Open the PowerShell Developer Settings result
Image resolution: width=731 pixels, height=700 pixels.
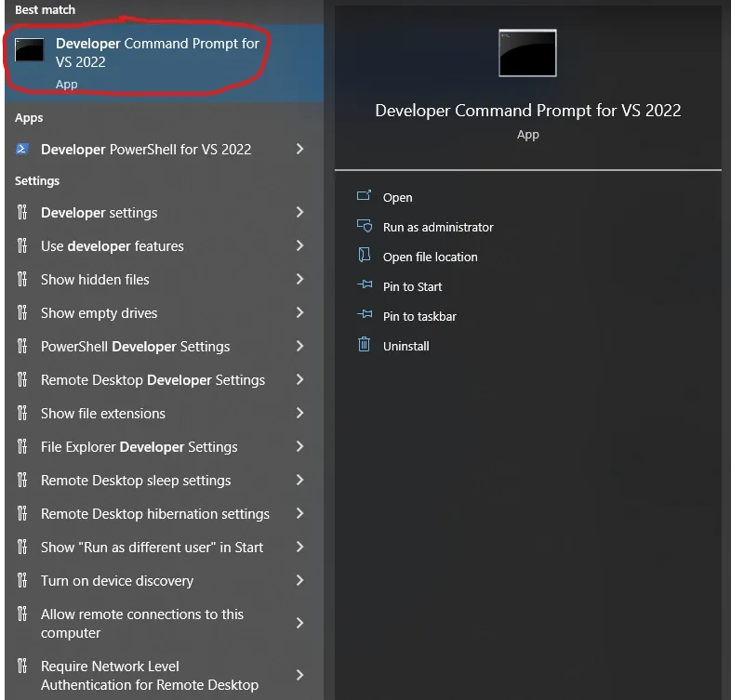click(135, 346)
